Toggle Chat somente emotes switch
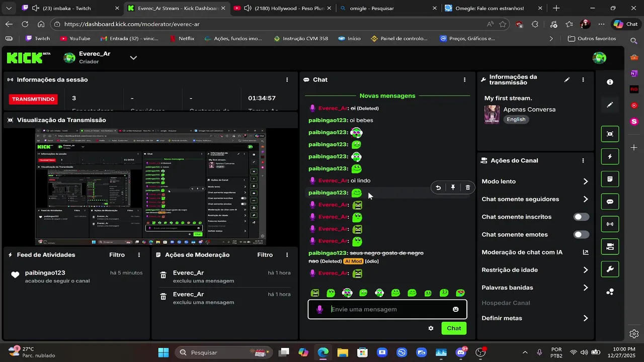This screenshot has width=644, height=362. pos(582,234)
